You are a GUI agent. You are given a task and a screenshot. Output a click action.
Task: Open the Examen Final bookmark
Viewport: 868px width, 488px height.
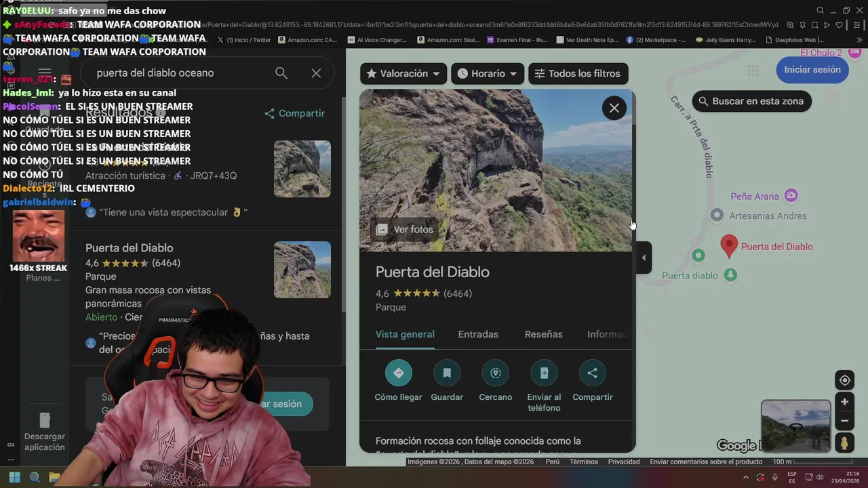pos(517,40)
